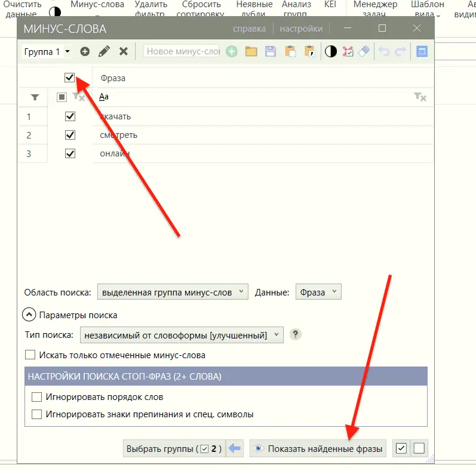Click the blue window layout icon
Viewport: 476px width, 471px height.
coord(422,51)
